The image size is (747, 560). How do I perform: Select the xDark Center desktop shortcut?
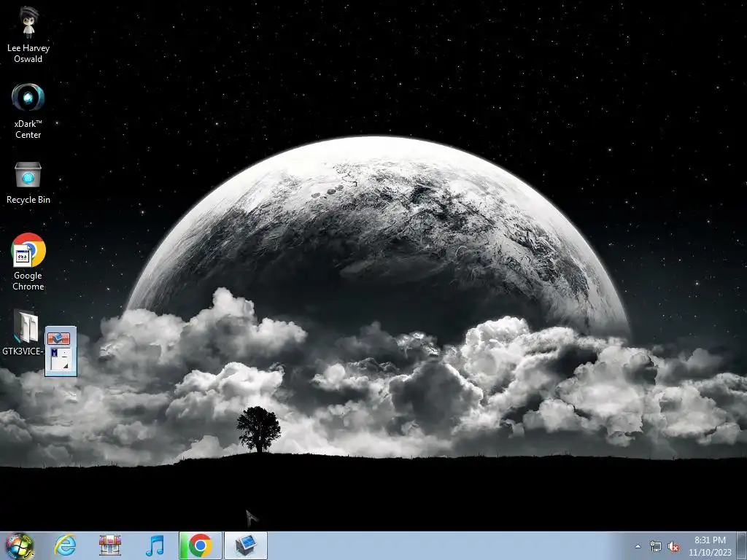click(x=28, y=111)
